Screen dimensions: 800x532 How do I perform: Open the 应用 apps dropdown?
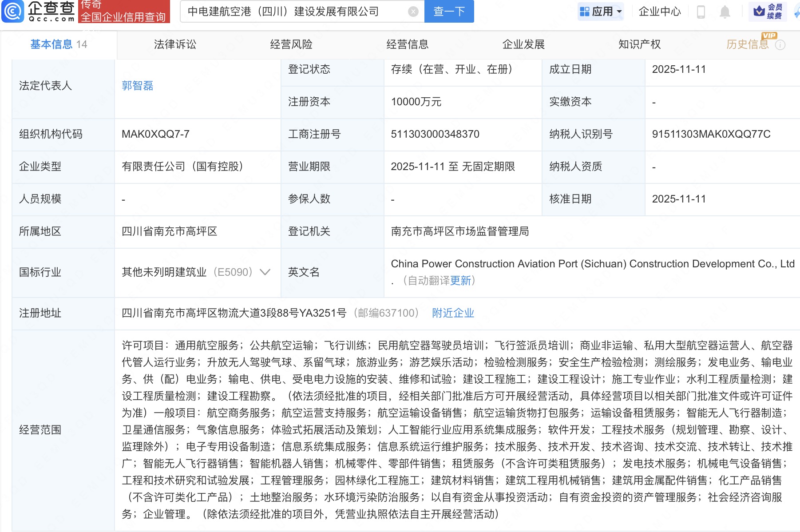[x=602, y=12]
